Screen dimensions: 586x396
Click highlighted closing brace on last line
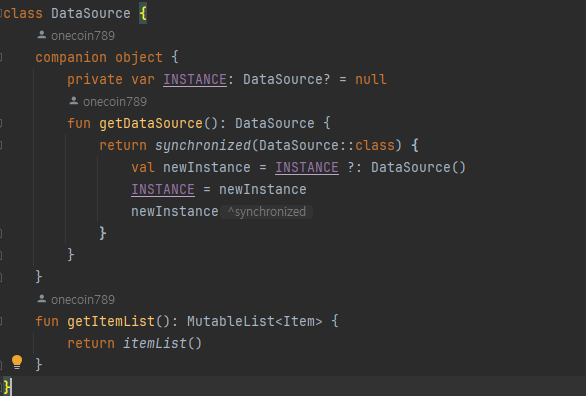[7, 387]
